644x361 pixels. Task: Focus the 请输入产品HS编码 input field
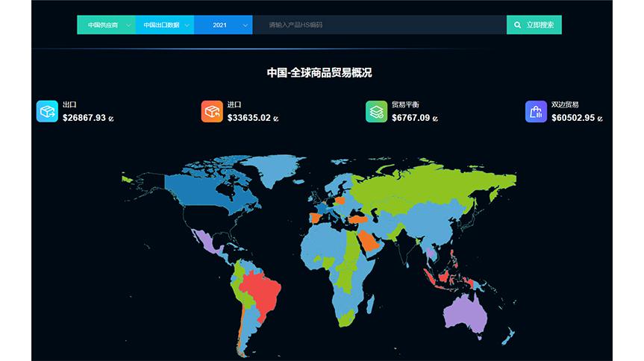(379, 25)
